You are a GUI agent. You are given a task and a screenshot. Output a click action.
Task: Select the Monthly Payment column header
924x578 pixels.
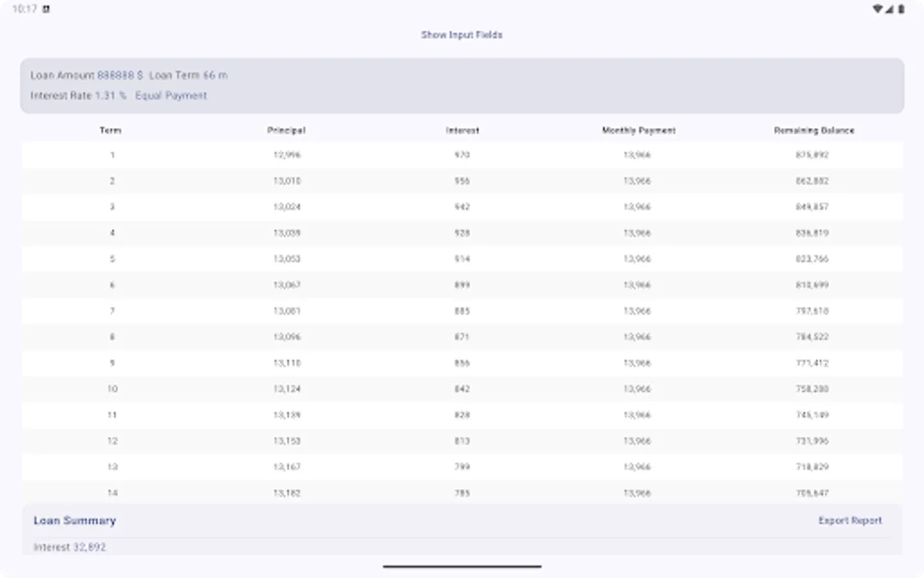(638, 130)
